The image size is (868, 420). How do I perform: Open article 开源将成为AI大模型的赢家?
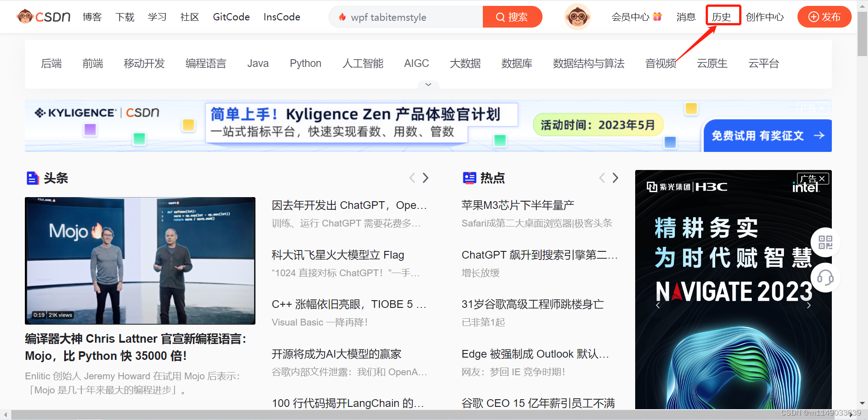336,354
